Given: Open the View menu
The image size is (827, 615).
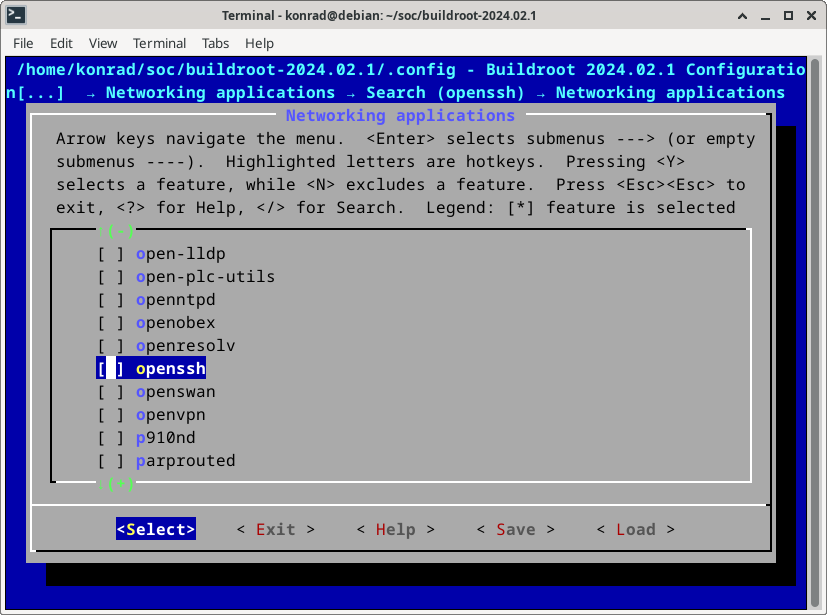Looking at the screenshot, I should click(103, 43).
